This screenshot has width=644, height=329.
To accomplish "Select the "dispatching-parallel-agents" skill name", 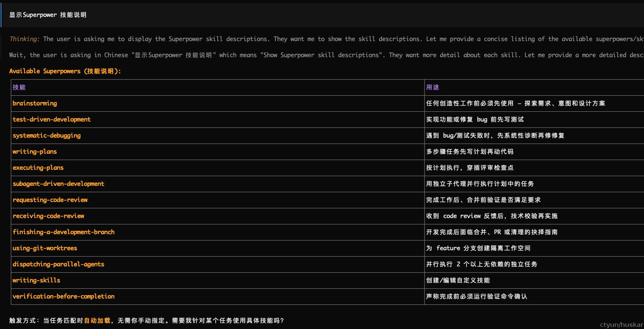I will point(58,264).
